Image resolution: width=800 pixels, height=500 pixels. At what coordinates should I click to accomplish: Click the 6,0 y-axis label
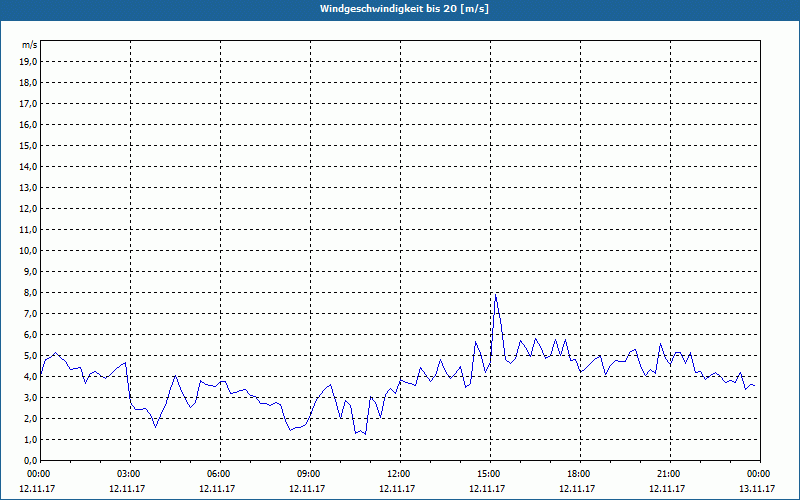click(x=30, y=335)
